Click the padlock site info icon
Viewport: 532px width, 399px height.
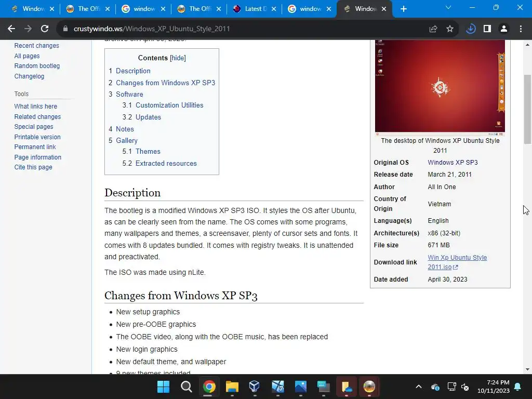click(65, 29)
